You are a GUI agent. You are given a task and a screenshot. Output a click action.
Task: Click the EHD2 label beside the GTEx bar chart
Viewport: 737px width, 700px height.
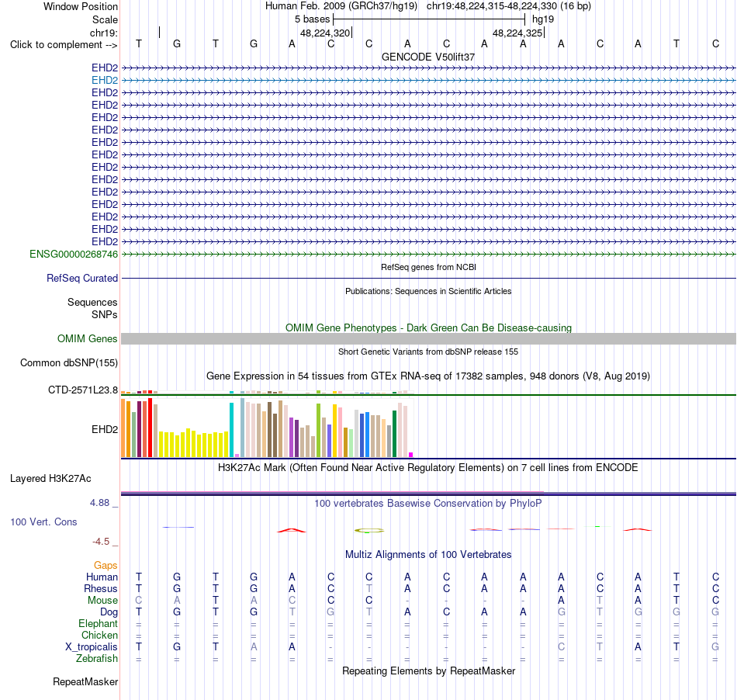click(x=105, y=429)
